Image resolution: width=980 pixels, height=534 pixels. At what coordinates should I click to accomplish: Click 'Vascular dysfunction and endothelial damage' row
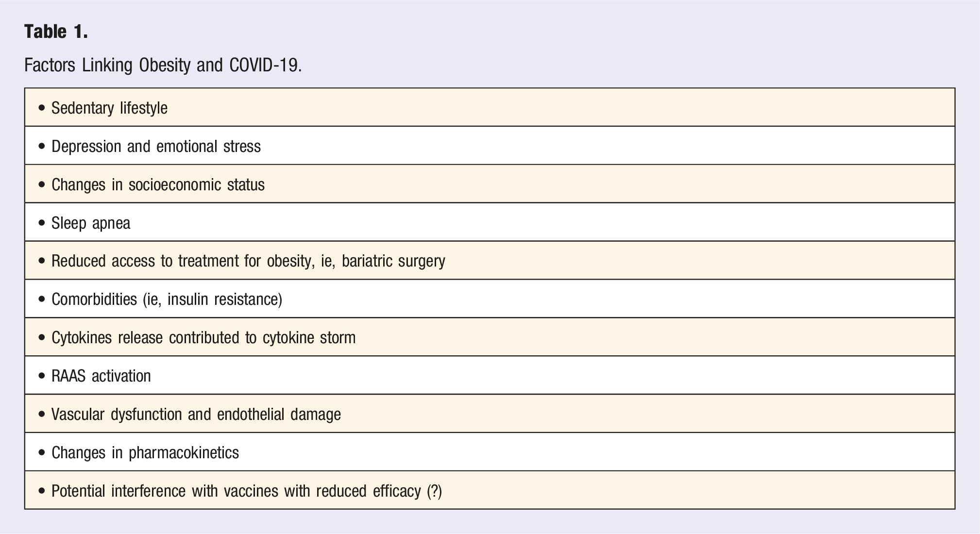coord(490,414)
